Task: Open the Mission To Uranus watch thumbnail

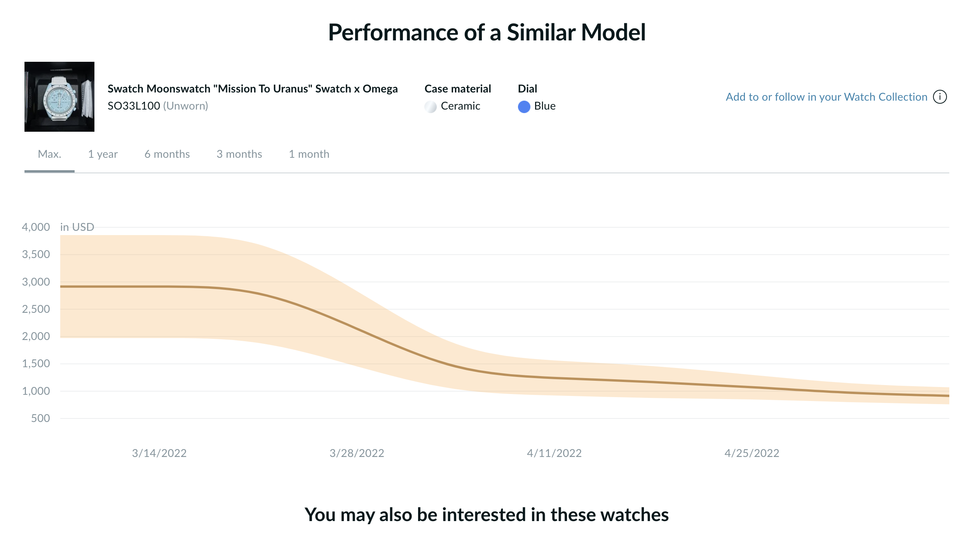Action: click(59, 97)
